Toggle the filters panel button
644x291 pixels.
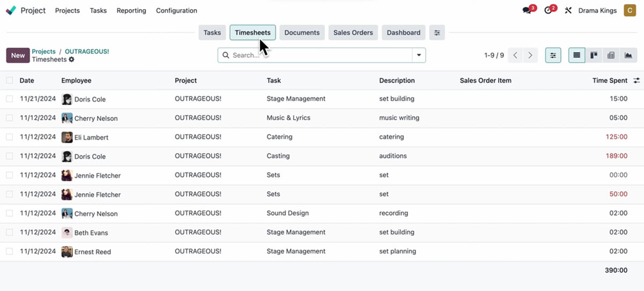click(553, 55)
